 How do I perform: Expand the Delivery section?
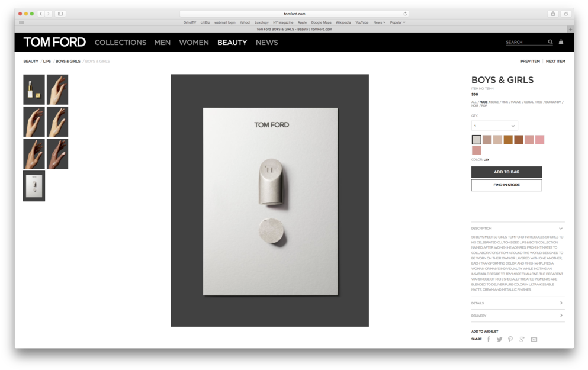561,316
